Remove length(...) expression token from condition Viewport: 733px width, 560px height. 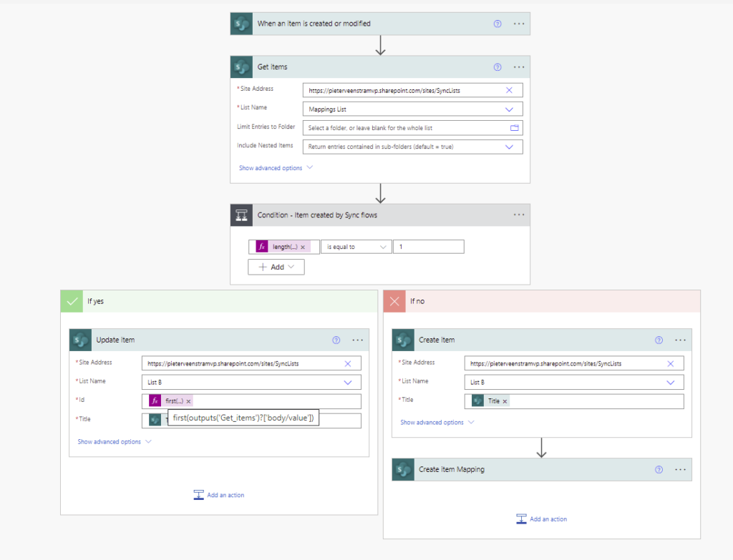pos(303,247)
